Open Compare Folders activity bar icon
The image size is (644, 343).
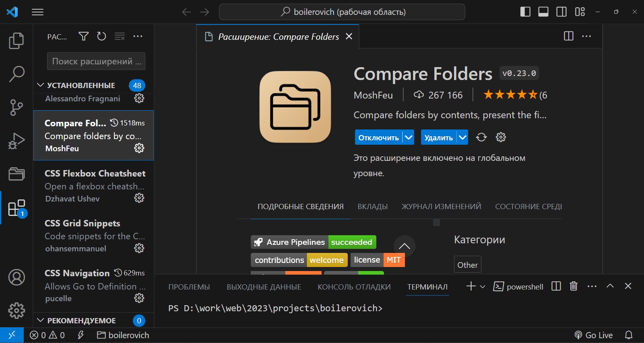pos(17,174)
